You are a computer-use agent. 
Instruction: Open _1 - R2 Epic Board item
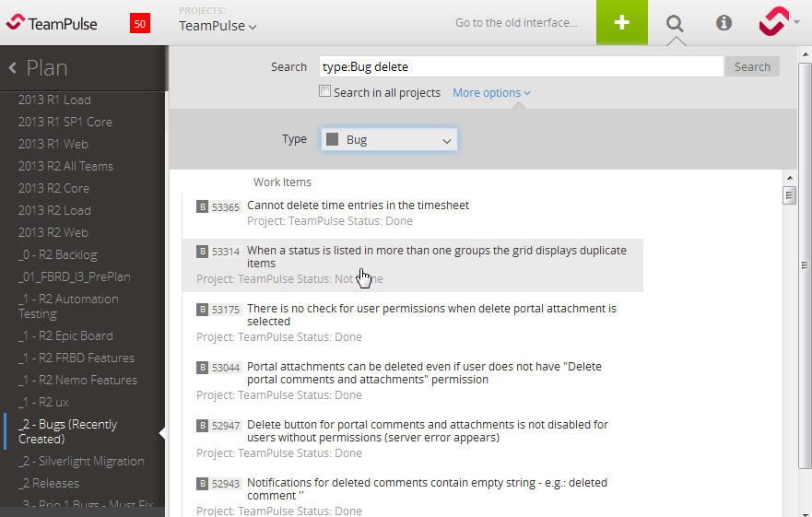[x=65, y=335]
